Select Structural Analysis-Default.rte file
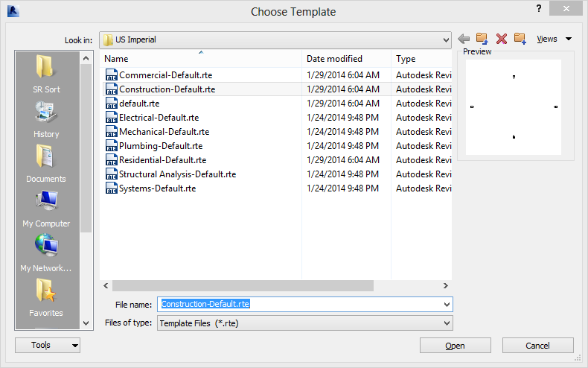588x368 pixels. tap(177, 174)
